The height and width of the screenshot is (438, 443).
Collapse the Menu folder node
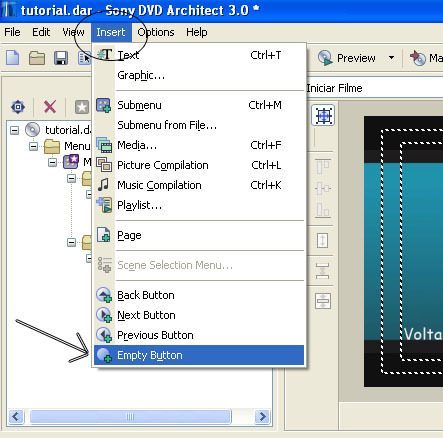pyautogui.click(x=33, y=146)
